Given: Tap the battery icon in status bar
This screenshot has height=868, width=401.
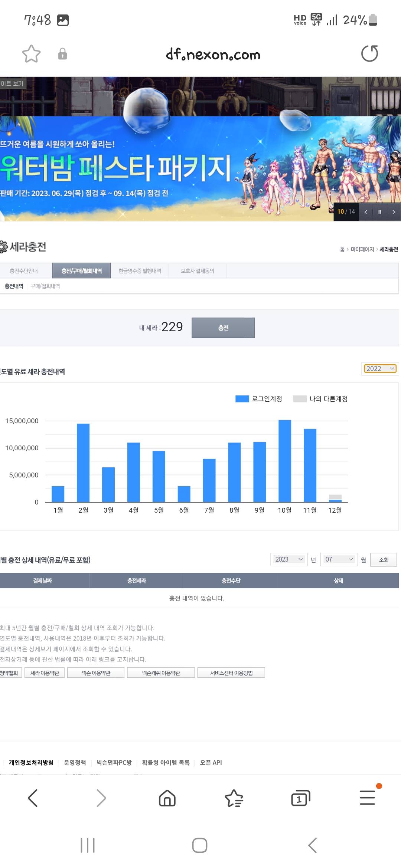Looking at the screenshot, I should coord(373,20).
